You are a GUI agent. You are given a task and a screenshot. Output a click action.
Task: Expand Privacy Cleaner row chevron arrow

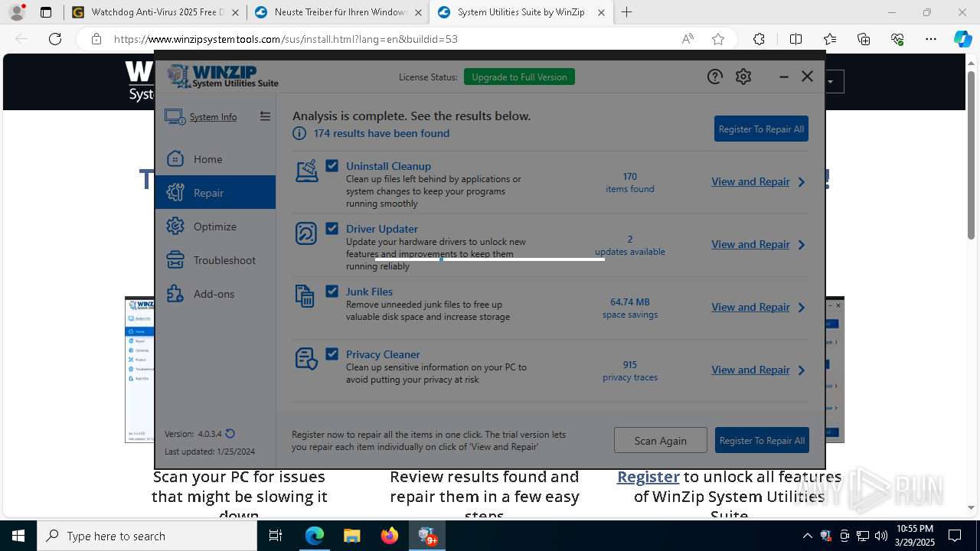pyautogui.click(x=802, y=370)
